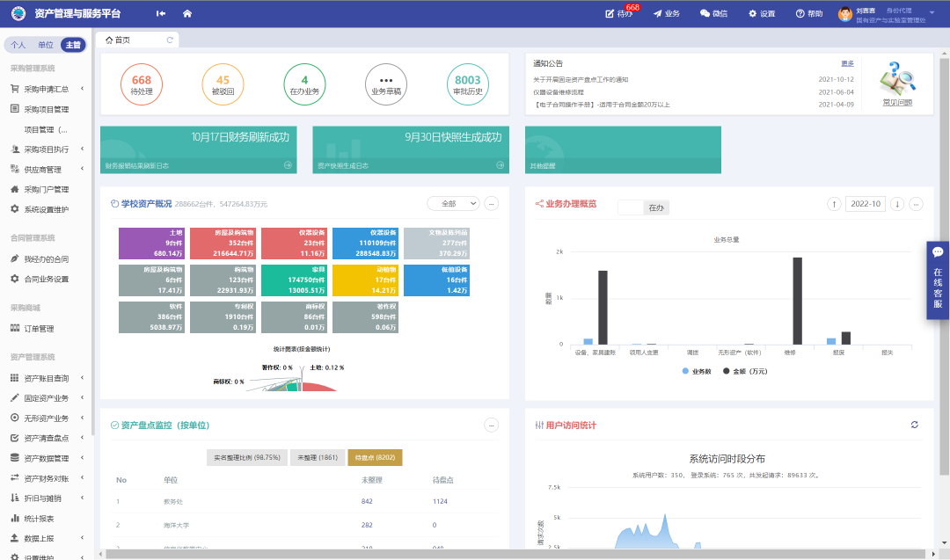Open financial refresh log arrow icon
Image resolution: width=950 pixels, height=560 pixels.
(288, 165)
